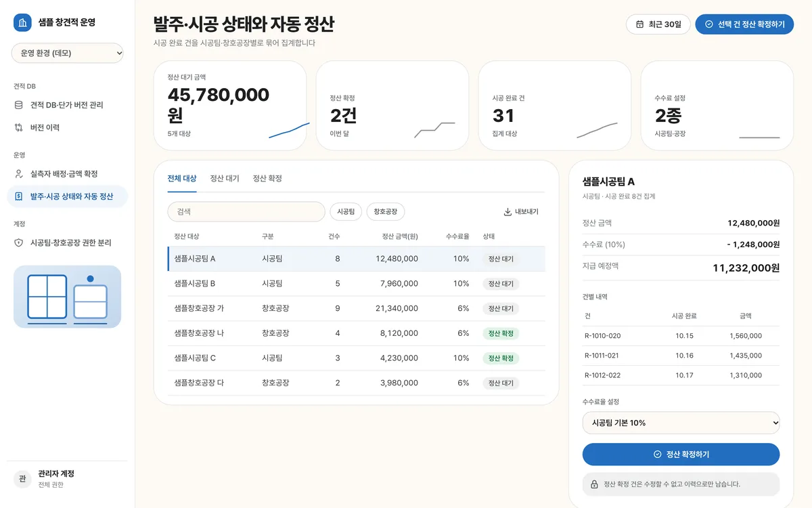Click the window illustration thumbnail in sidebar
812x508 pixels.
(68, 297)
